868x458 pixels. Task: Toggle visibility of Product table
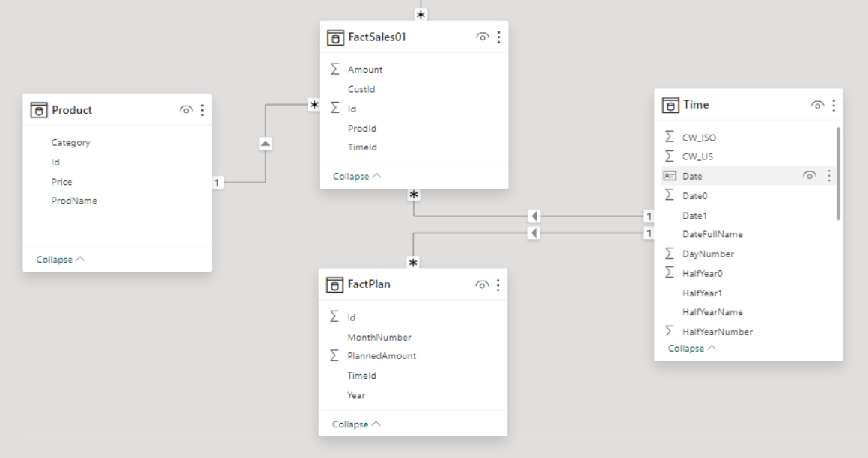186,110
